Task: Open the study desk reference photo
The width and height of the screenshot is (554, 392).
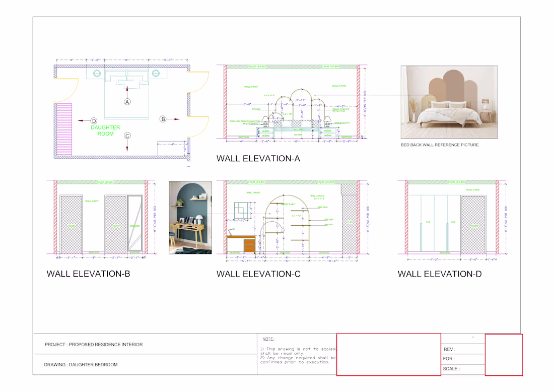Action: pos(190,217)
